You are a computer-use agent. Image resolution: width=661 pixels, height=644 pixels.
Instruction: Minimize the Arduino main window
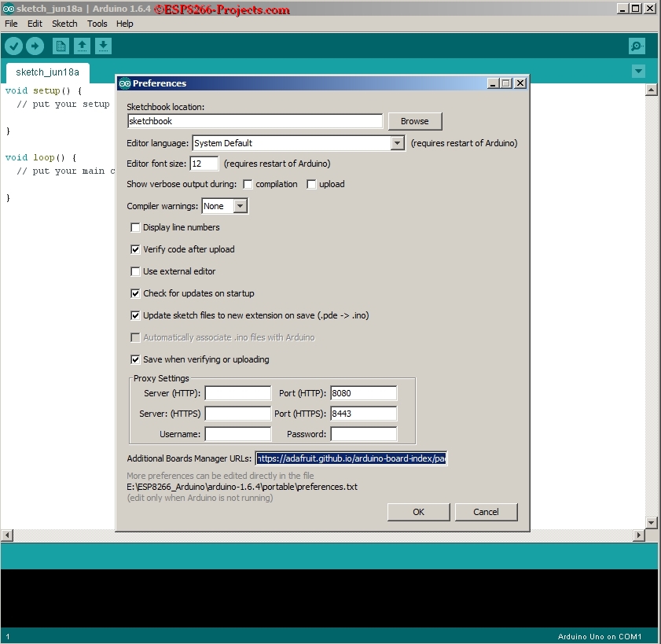click(622, 9)
